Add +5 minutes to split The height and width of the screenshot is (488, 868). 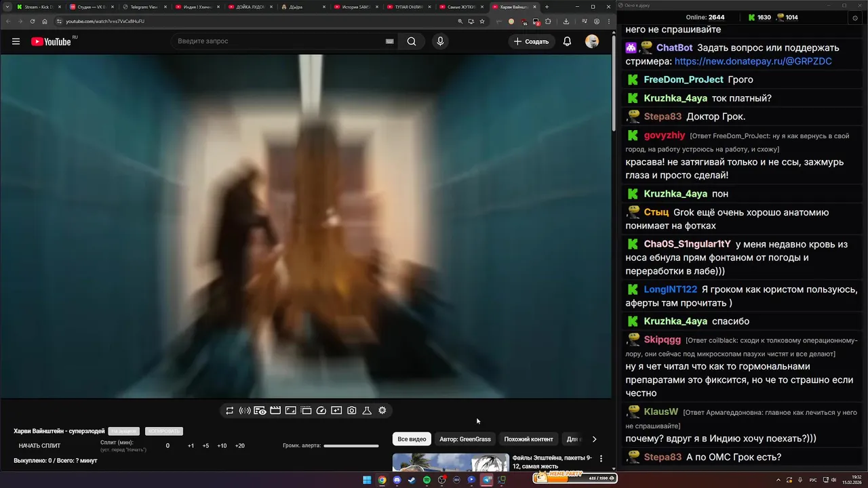pos(205,446)
